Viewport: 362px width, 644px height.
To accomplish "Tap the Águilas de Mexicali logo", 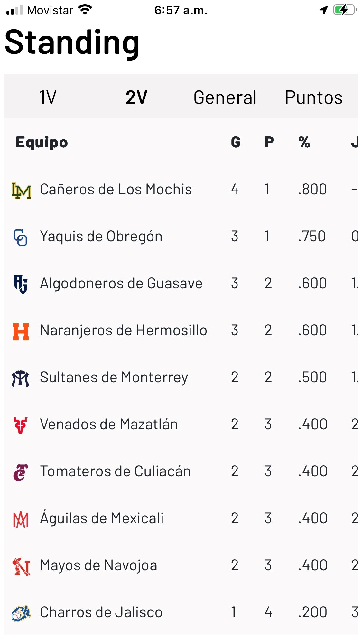I will pyautogui.click(x=21, y=519).
